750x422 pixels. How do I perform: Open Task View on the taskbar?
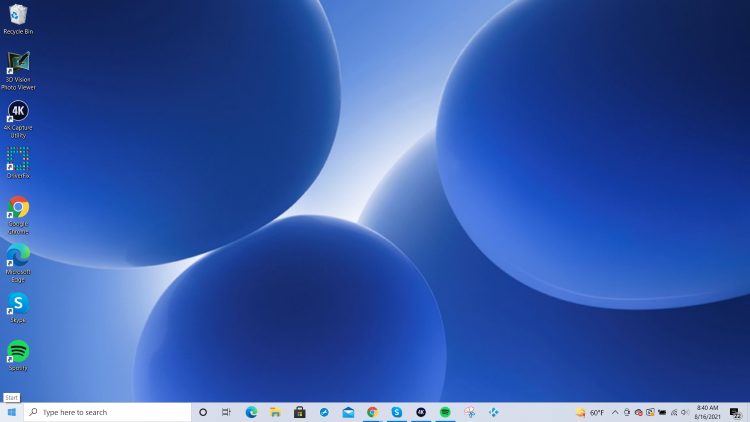coord(226,412)
